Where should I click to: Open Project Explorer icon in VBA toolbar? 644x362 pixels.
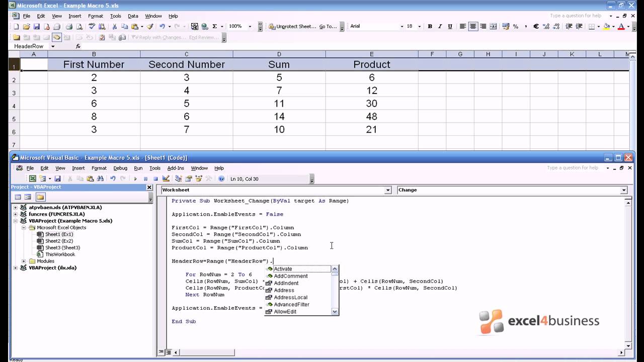click(178, 178)
